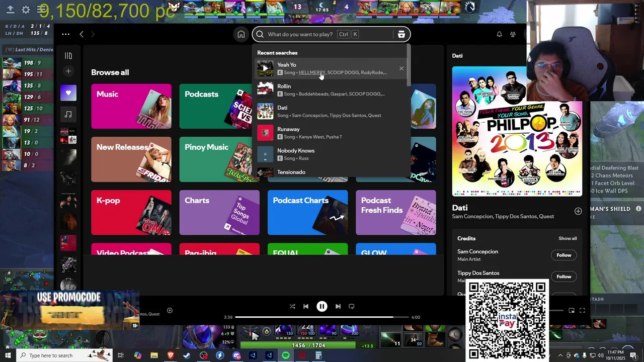The width and height of the screenshot is (644, 362).
Task: Show all credits
Action: (568, 238)
